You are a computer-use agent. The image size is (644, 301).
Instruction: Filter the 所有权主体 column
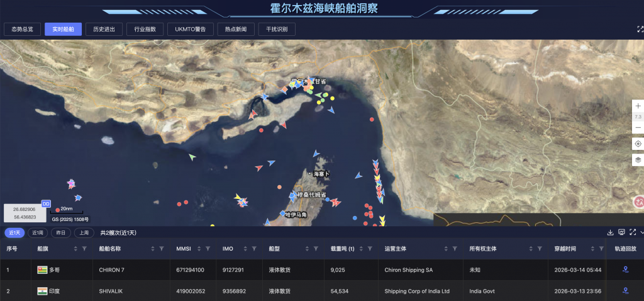[x=540, y=249]
